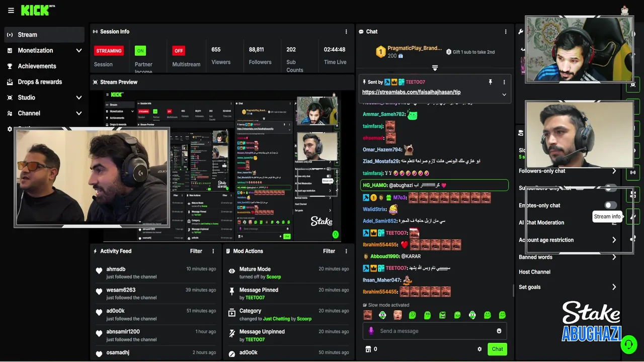Open Achievements in the sidebar
Screen dimensions: 644x362
pos(44,66)
